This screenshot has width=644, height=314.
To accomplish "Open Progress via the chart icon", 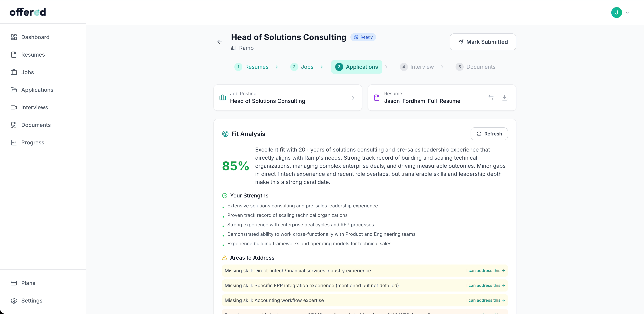I will pyautogui.click(x=14, y=142).
